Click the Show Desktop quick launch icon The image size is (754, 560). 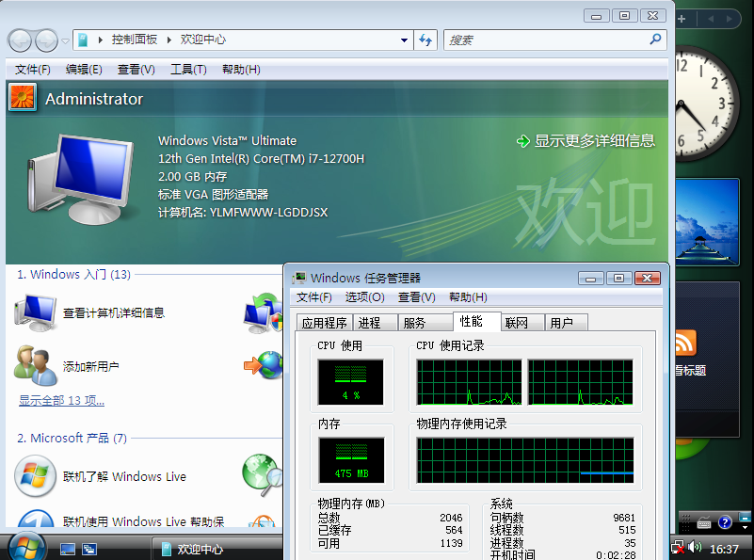click(x=68, y=549)
